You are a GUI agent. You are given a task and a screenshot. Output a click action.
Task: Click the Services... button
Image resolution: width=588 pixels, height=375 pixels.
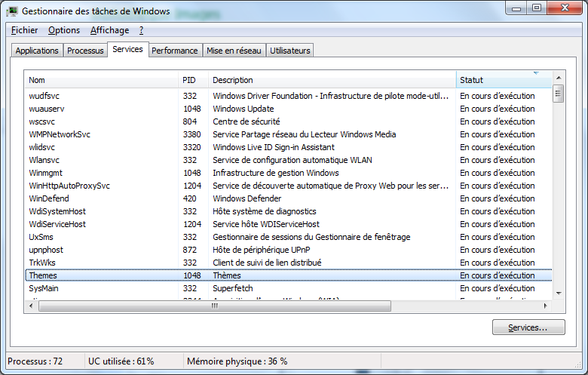click(528, 327)
